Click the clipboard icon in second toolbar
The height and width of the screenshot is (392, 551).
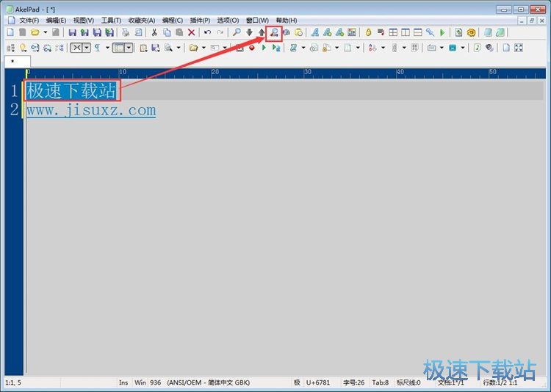(143, 48)
